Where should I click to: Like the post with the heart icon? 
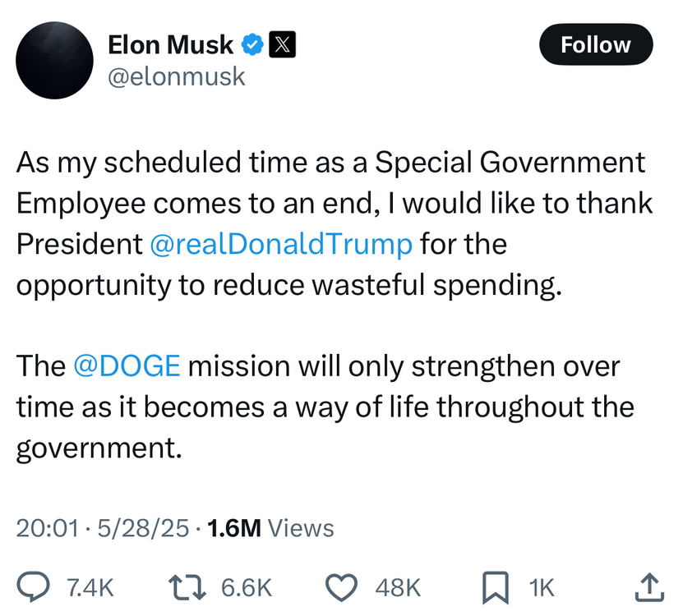tap(343, 586)
